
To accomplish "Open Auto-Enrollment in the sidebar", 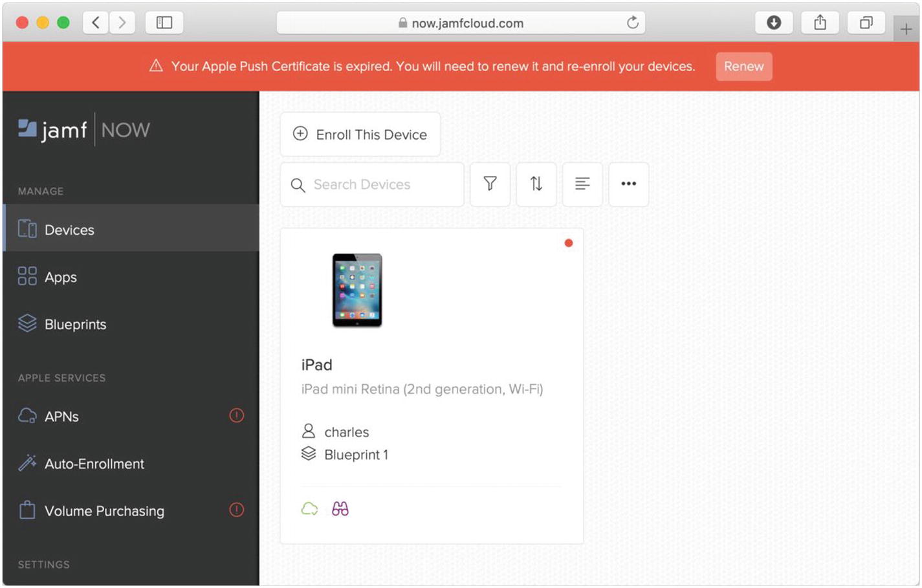I will [x=131, y=463].
